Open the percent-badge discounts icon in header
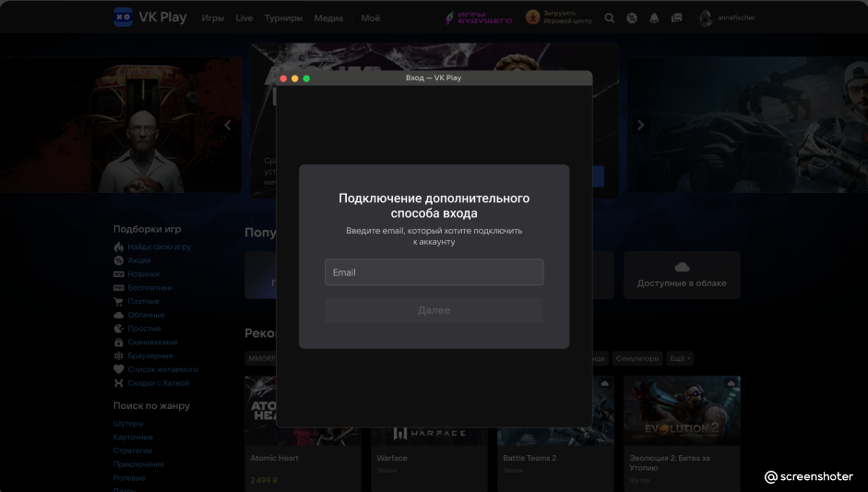The image size is (868, 492). (632, 18)
